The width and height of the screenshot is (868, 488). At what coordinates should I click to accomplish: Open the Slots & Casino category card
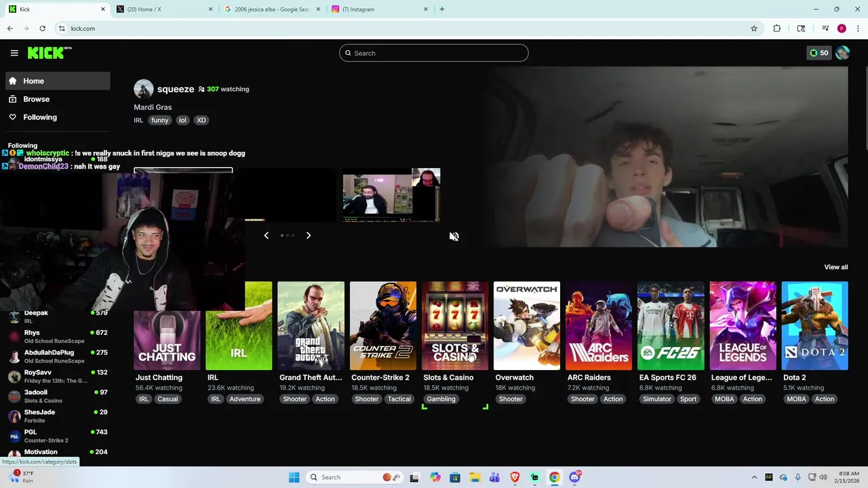(x=455, y=326)
